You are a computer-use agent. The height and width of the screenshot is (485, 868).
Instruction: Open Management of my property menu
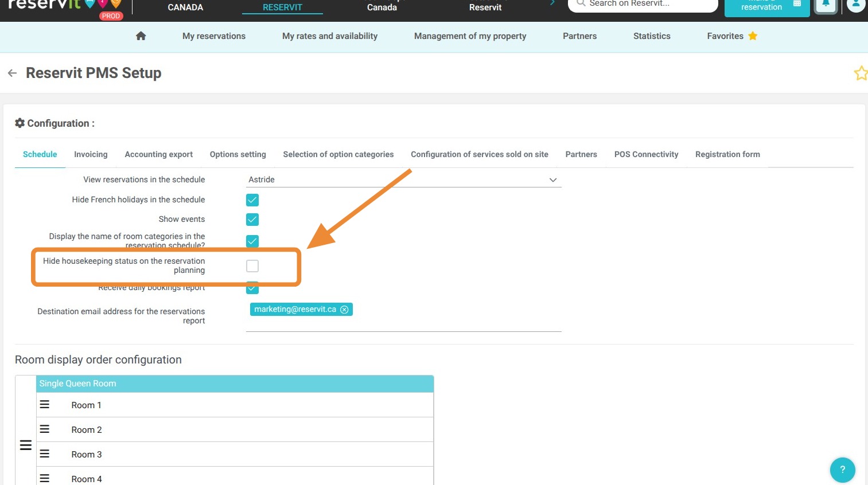[x=470, y=36]
